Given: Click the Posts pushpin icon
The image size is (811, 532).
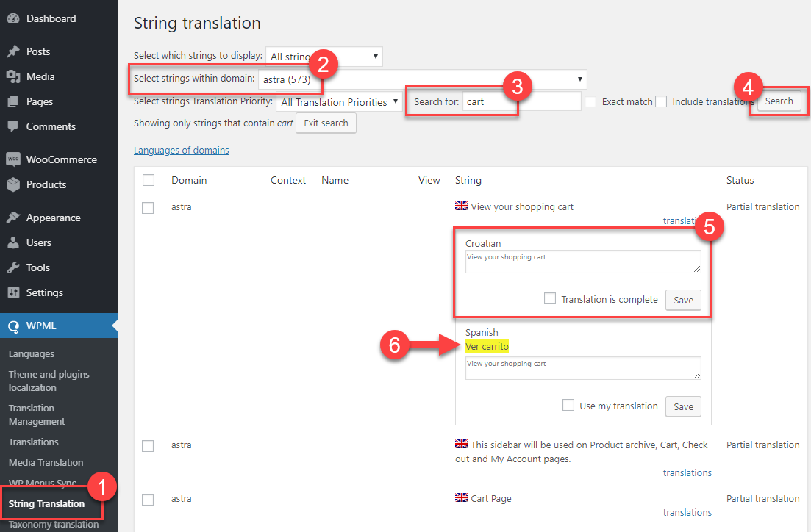Looking at the screenshot, I should (x=13, y=51).
